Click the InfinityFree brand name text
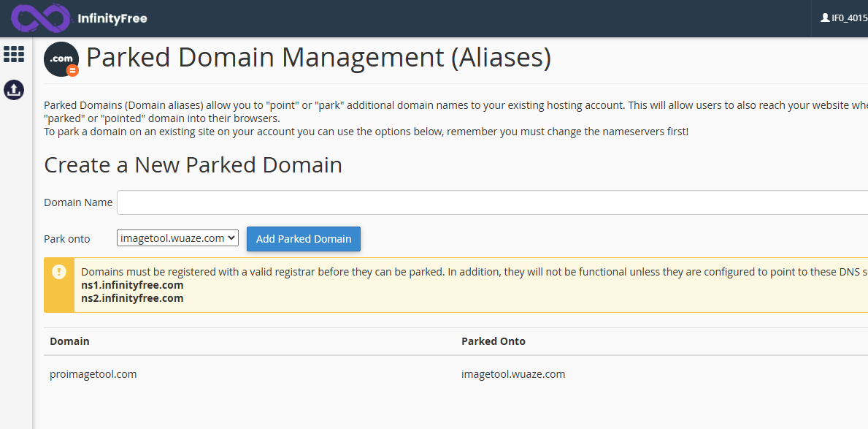This screenshot has height=429, width=868. pos(112,18)
